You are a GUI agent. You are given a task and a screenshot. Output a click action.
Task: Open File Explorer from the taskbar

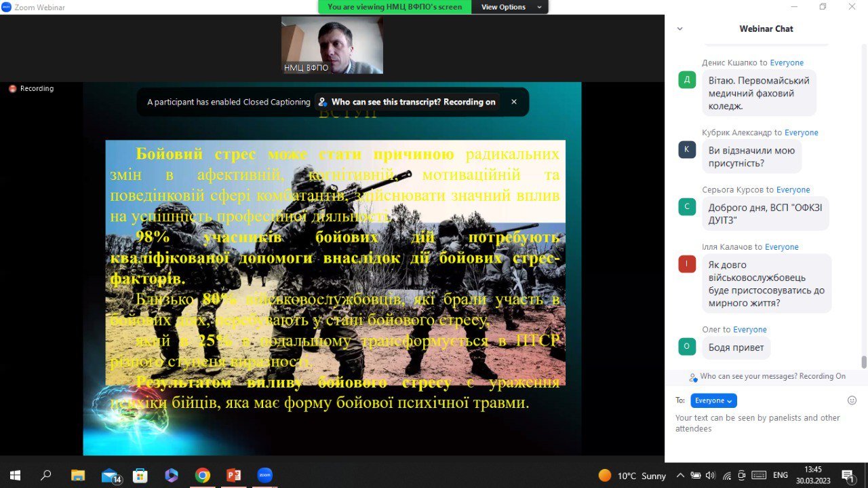click(x=78, y=475)
